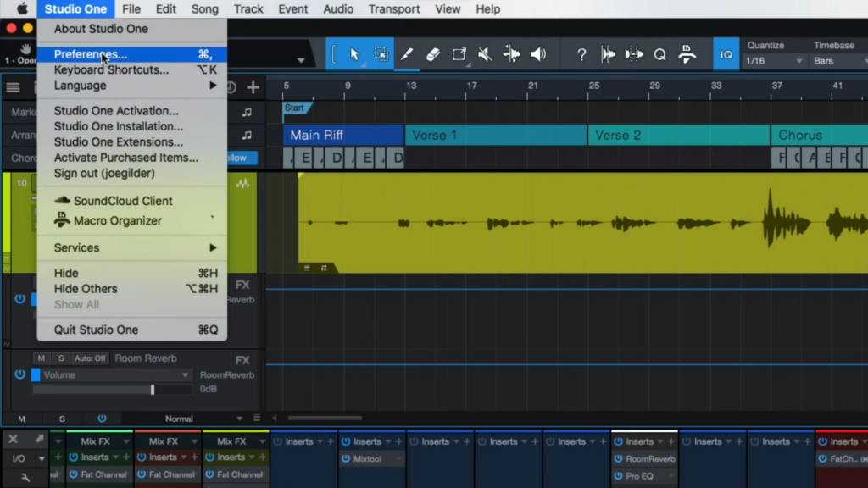Click the track list horizontal scrollbar

tap(325, 419)
